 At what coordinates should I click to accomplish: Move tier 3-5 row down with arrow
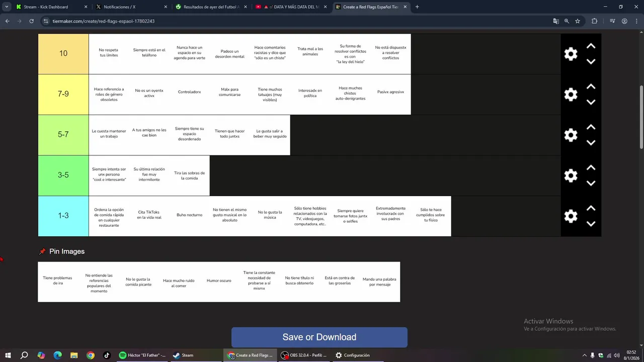pyautogui.click(x=591, y=183)
